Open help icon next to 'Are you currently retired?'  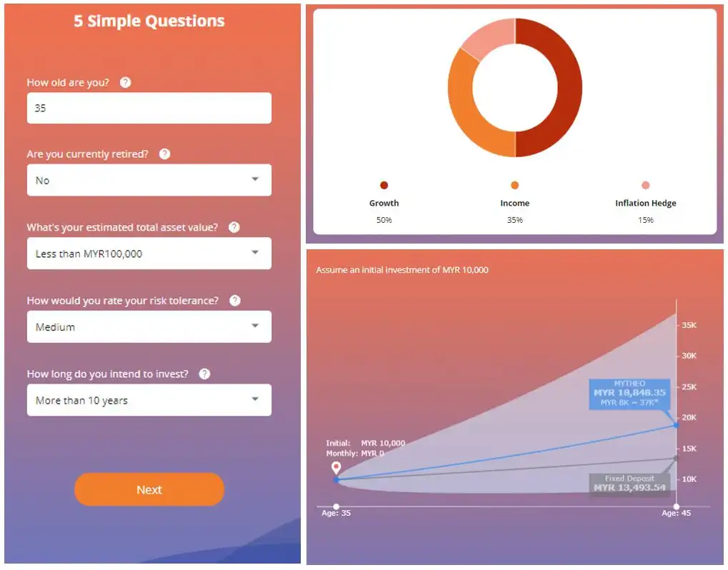tap(164, 154)
